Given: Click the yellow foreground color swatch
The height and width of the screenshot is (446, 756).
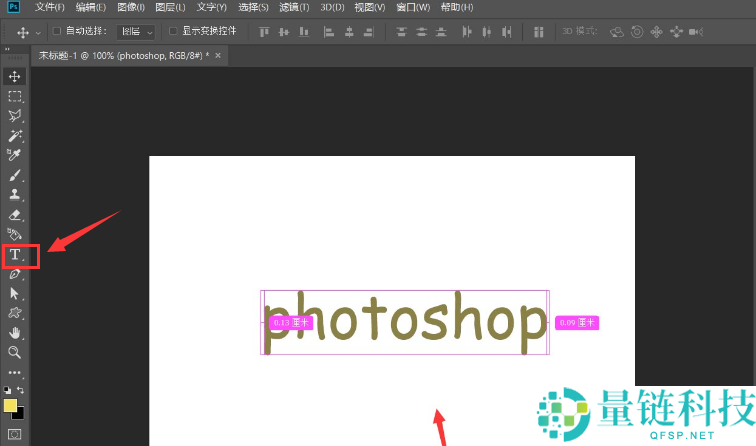Looking at the screenshot, I should pos(11,405).
